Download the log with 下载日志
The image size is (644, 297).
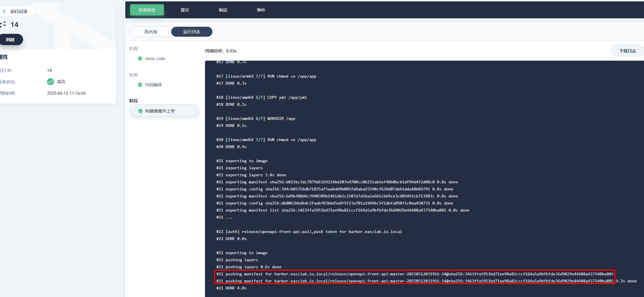tap(627, 51)
